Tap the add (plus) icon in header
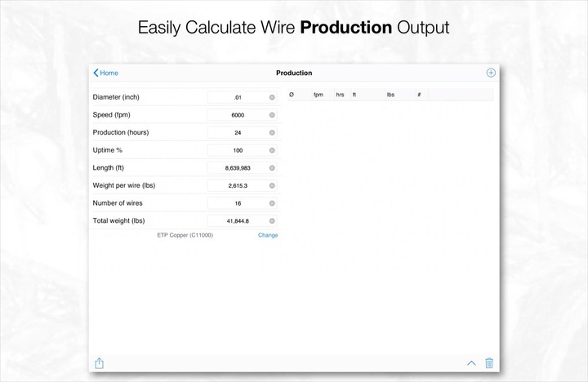The width and height of the screenshot is (588, 382). 491,73
